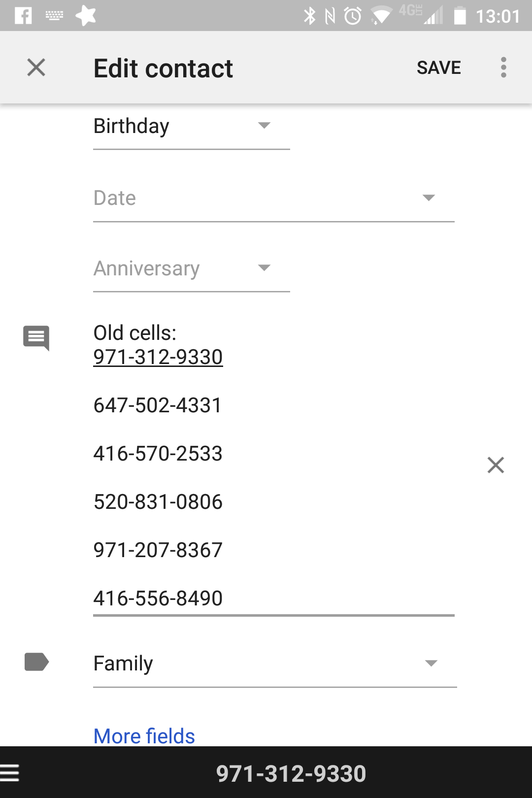This screenshot has height=798, width=532.
Task: Save the contact changes
Action: point(438,67)
